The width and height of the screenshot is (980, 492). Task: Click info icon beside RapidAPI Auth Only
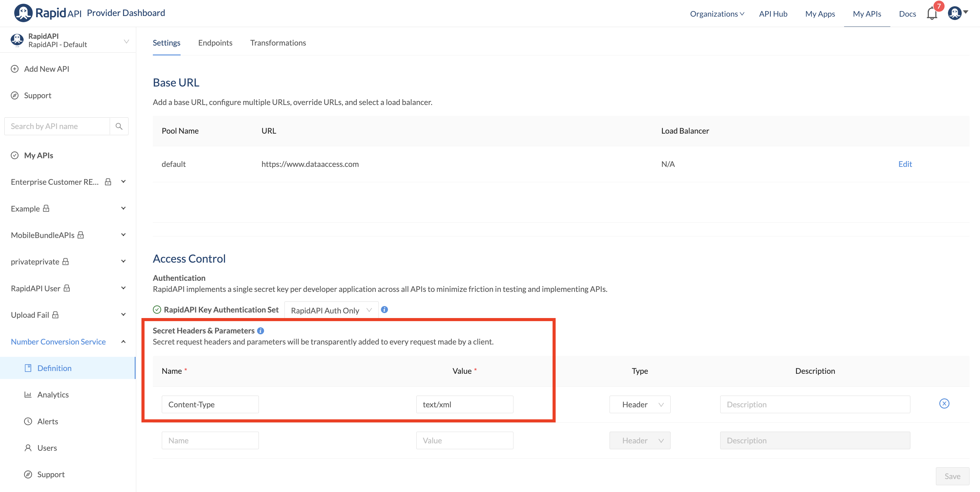coord(384,309)
